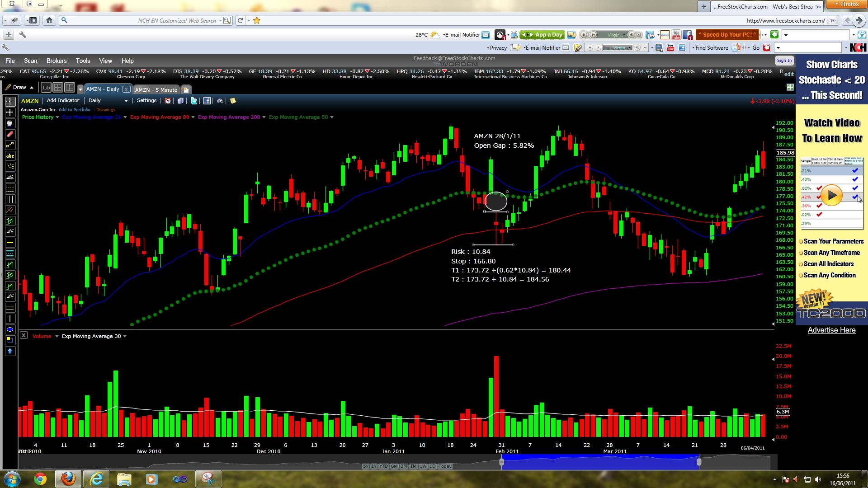Choose the sidebar split layout icon
The width and height of the screenshot is (868, 488).
(70, 88)
